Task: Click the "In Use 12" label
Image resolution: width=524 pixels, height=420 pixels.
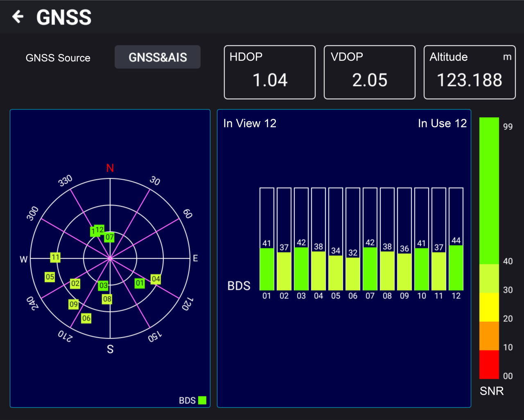Action: (442, 123)
